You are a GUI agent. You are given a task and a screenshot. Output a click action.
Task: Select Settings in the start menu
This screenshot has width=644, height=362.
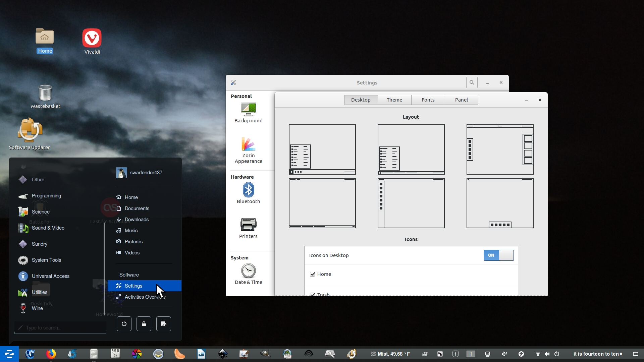coord(133,286)
